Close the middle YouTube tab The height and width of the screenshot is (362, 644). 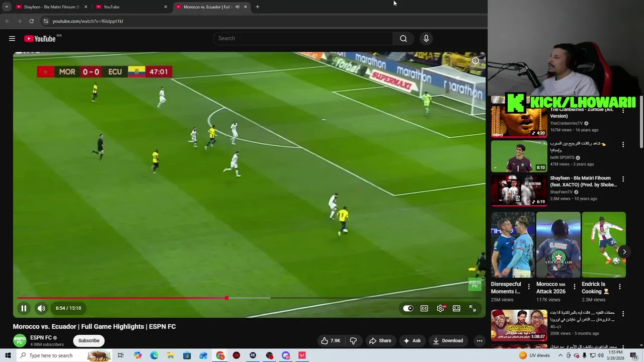[x=166, y=7]
